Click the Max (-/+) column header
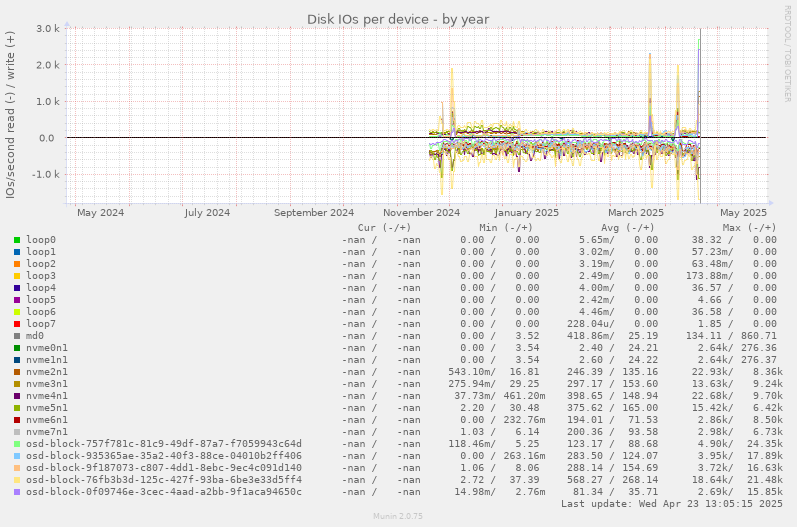Screen dimensions: 797x527 point(750,228)
